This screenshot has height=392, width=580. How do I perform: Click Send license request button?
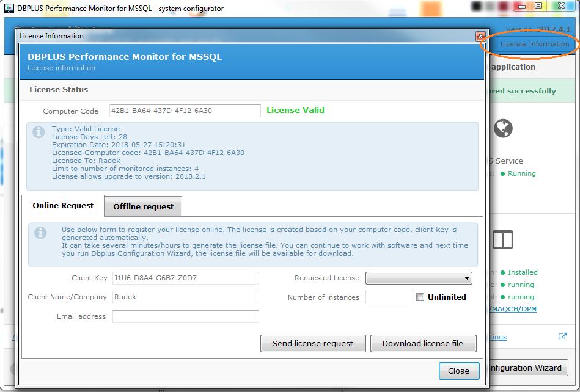point(313,344)
